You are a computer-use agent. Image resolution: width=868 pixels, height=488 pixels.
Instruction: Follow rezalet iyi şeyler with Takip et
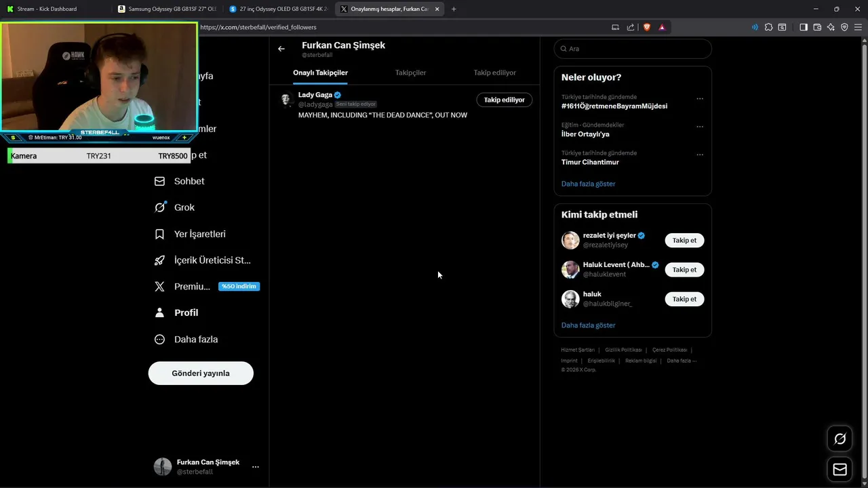click(684, 241)
